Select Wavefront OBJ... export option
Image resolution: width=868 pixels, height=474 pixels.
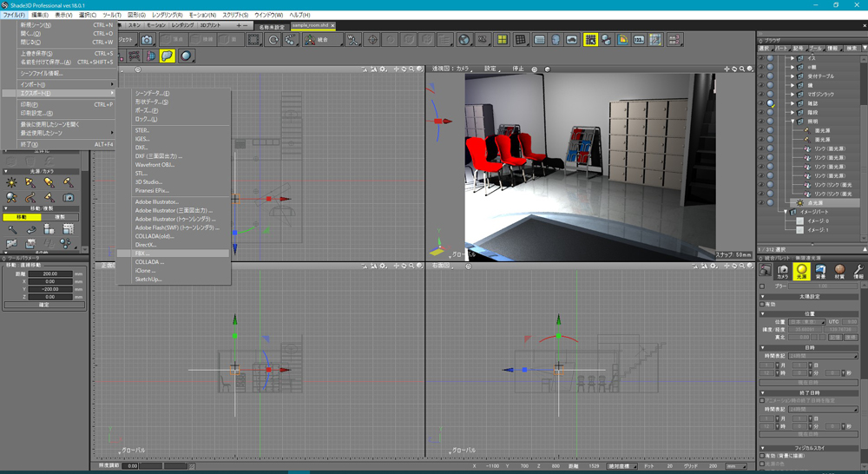click(x=155, y=165)
